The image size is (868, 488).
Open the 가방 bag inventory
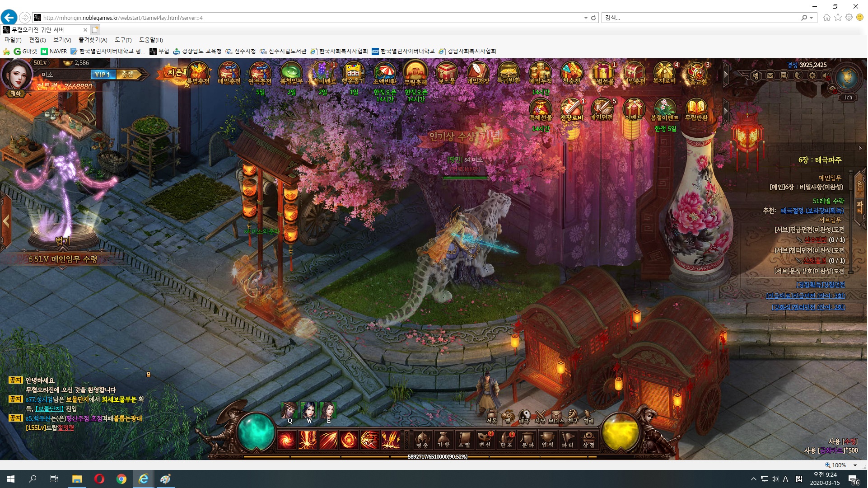(x=443, y=440)
